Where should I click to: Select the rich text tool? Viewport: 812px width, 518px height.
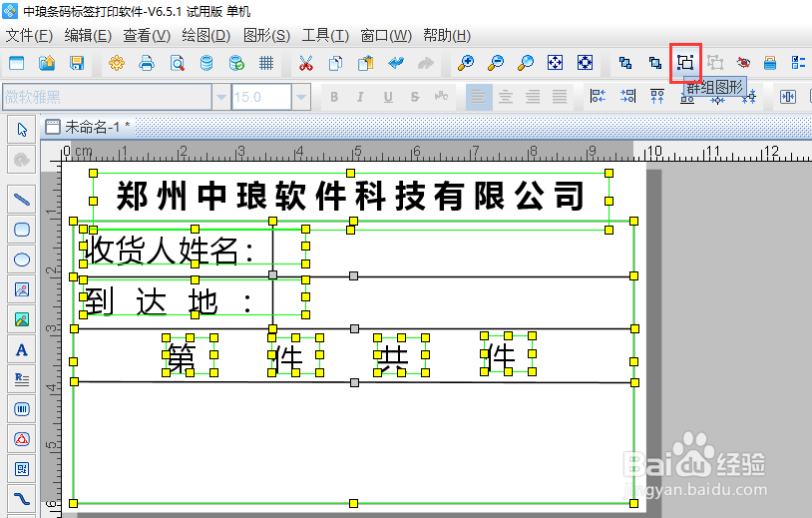tap(22, 379)
